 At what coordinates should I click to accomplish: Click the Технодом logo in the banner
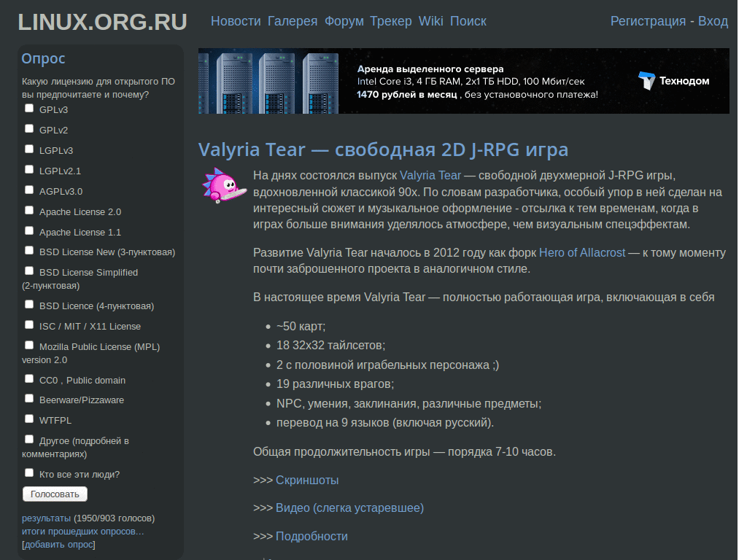tap(673, 80)
